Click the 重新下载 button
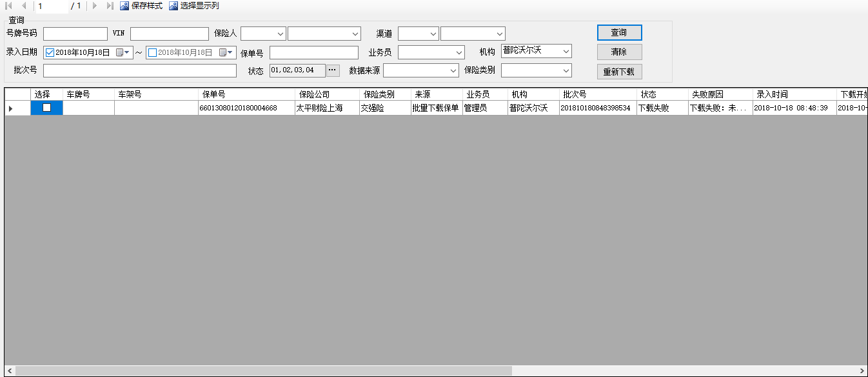The width and height of the screenshot is (868, 377). [x=619, y=72]
